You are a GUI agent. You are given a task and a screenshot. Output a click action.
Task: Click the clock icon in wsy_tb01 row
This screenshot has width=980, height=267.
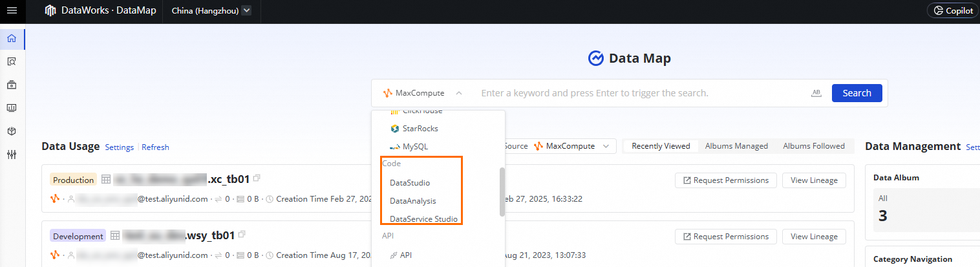(270, 255)
